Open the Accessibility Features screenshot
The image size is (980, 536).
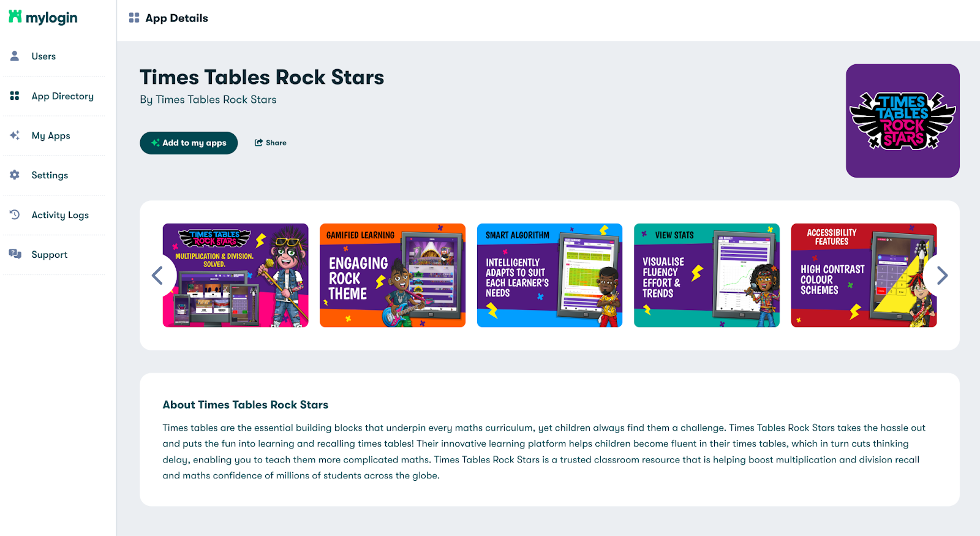[864, 275]
